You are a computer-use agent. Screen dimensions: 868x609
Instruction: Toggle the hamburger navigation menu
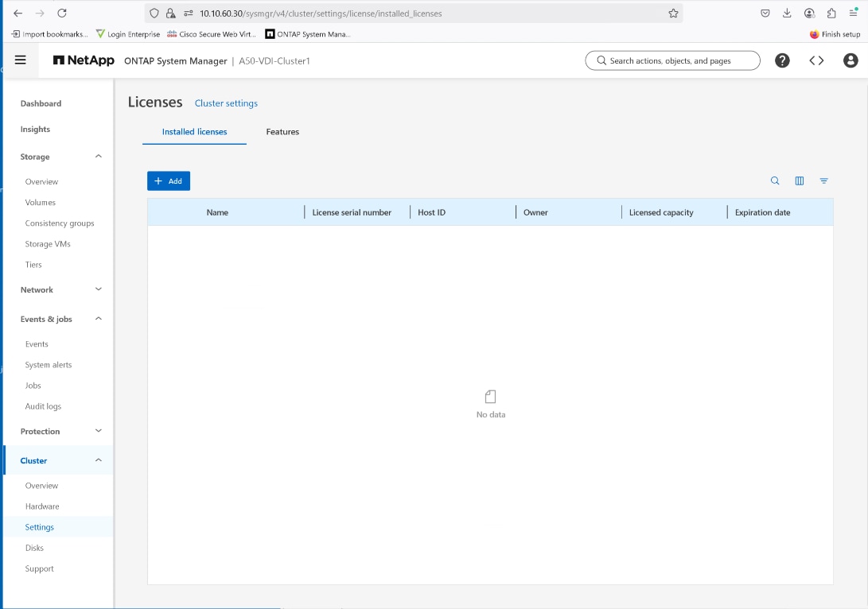(x=21, y=60)
